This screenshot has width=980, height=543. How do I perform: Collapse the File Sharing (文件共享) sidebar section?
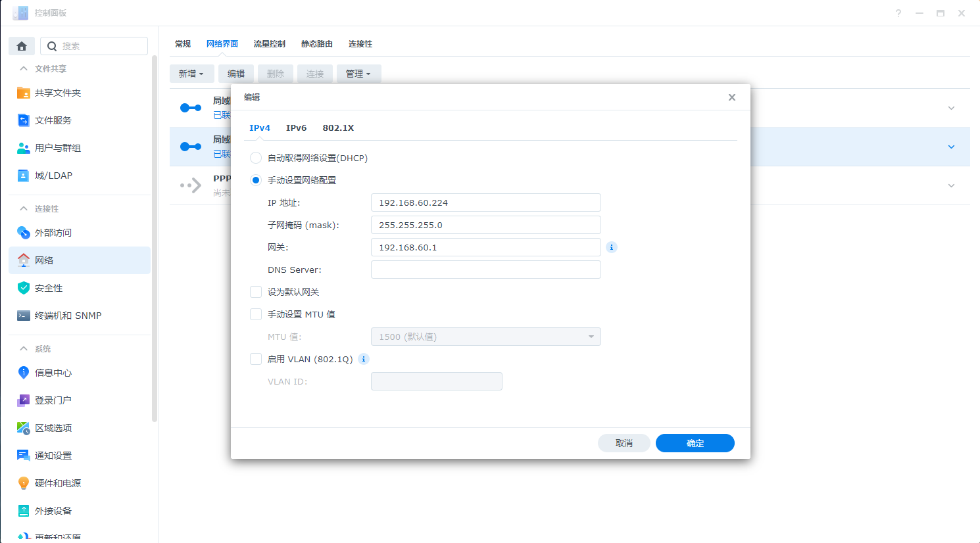click(x=24, y=68)
